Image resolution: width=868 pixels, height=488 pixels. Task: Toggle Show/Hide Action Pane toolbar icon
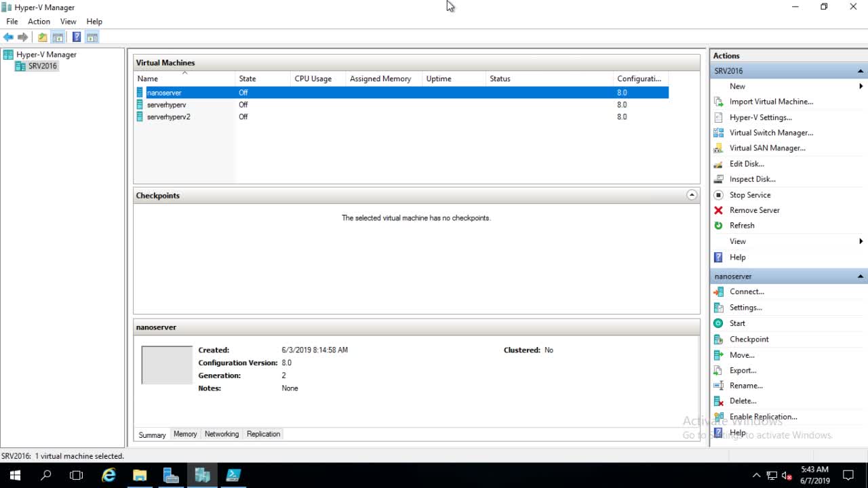tap(92, 37)
